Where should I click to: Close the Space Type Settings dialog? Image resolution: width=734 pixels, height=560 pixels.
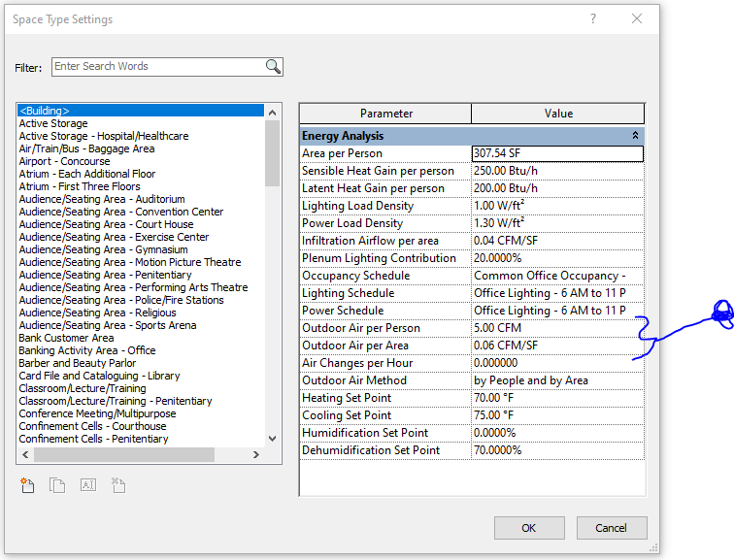coord(637,18)
